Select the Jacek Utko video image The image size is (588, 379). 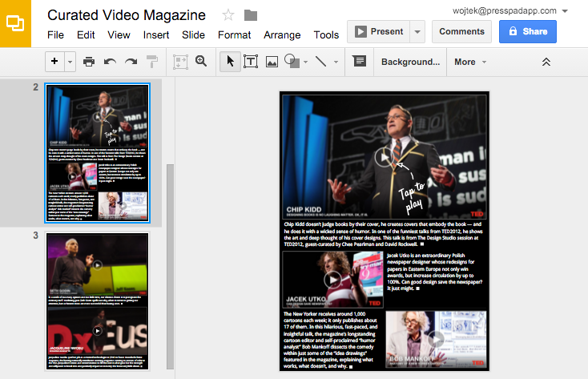click(x=332, y=280)
